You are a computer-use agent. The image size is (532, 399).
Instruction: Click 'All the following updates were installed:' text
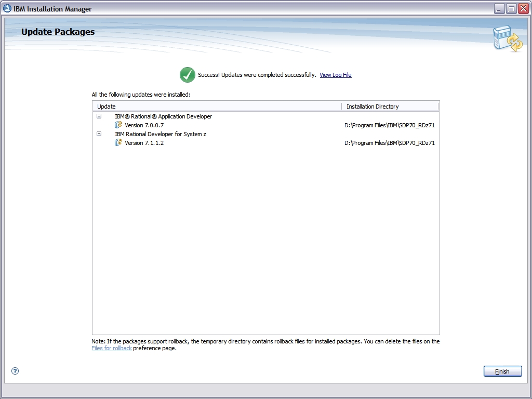141,95
